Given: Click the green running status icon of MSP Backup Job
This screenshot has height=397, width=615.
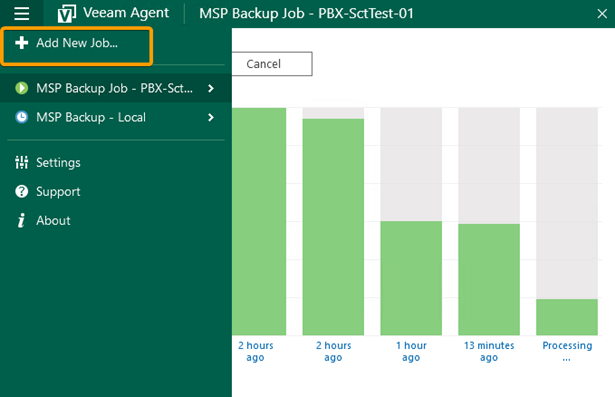Looking at the screenshot, I should pos(22,88).
